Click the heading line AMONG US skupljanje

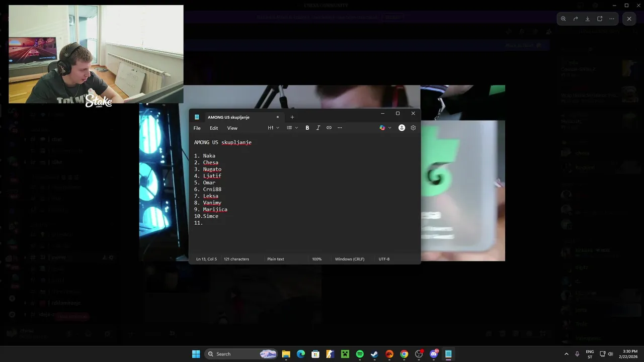pyautogui.click(x=223, y=142)
